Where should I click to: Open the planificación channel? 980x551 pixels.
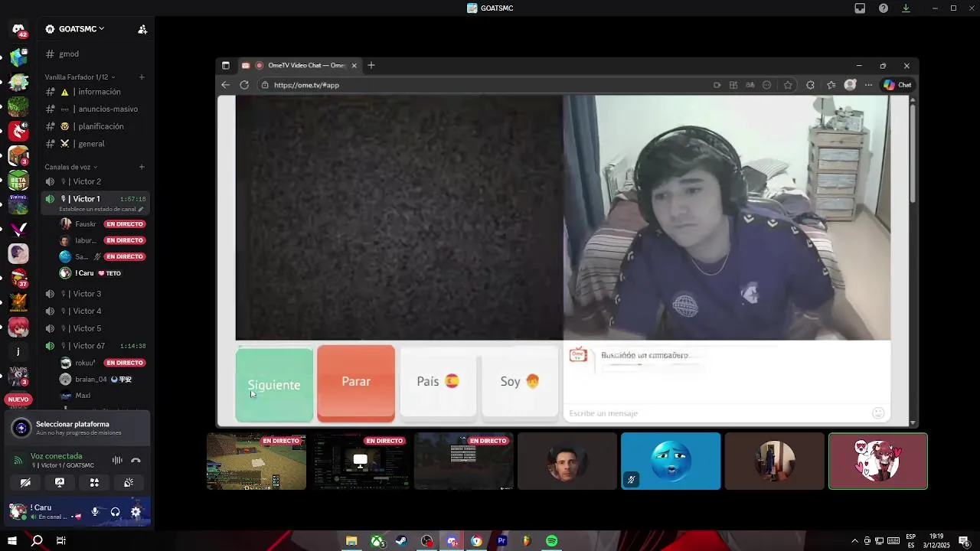pos(95,126)
